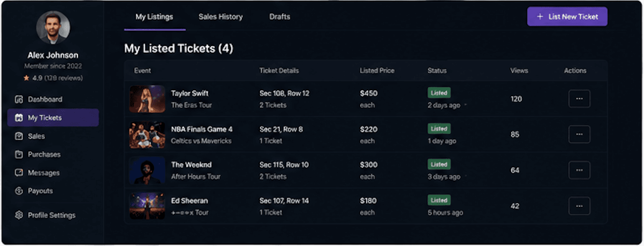
Task: Click Alex Johnson's profile avatar
Action: coord(53,27)
